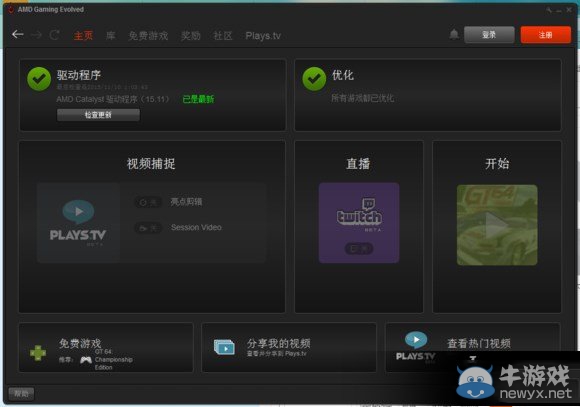Reload the page with the refresh icon
Image resolution: width=580 pixels, height=407 pixels.
pyautogui.click(x=55, y=35)
